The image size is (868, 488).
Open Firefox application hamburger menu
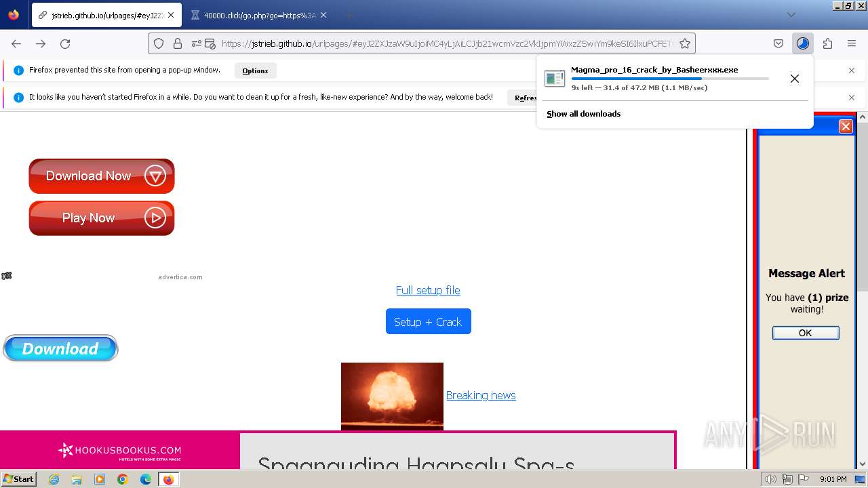[852, 43]
